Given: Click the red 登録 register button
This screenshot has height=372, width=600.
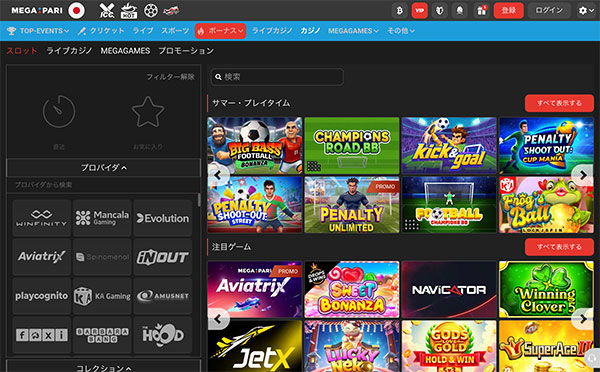Looking at the screenshot, I should (509, 11).
